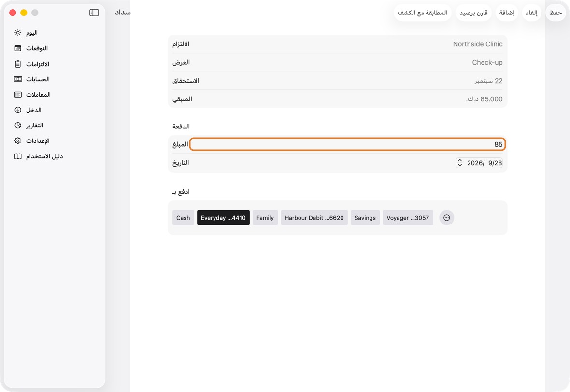Click the down-arrow circle icon beside الدخل
This screenshot has width=570, height=392.
[18, 110]
